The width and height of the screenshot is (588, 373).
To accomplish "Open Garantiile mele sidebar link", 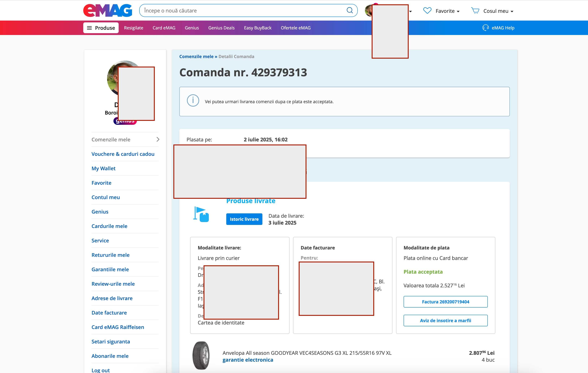I will 110,269.
